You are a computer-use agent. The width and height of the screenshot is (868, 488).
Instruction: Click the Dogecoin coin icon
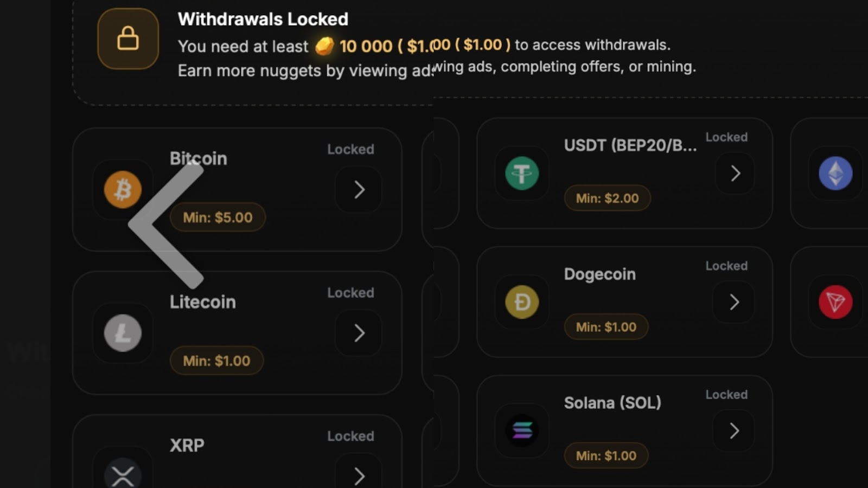[x=522, y=302]
